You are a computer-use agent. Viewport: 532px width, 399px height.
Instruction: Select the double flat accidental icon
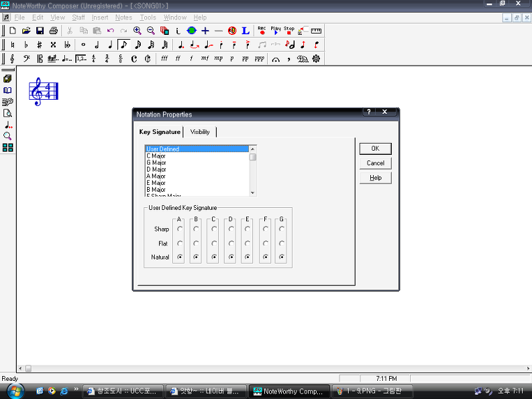67,45
